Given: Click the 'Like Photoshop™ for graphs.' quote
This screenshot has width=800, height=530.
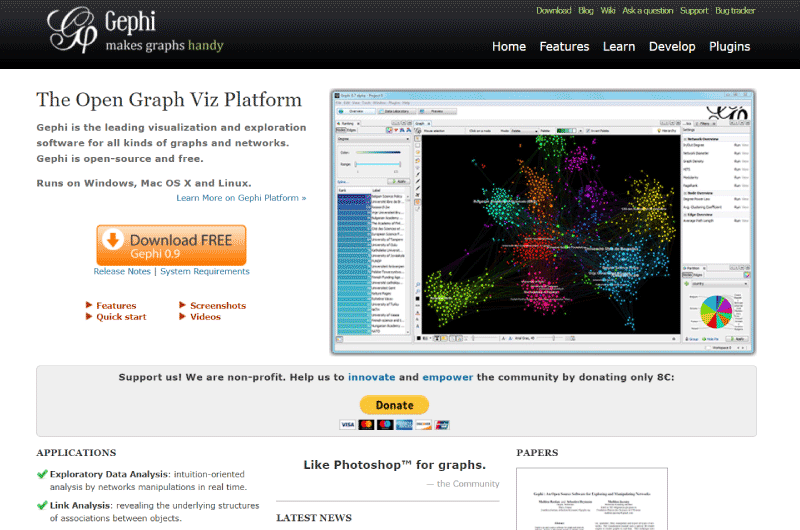Looking at the screenshot, I should [x=394, y=465].
